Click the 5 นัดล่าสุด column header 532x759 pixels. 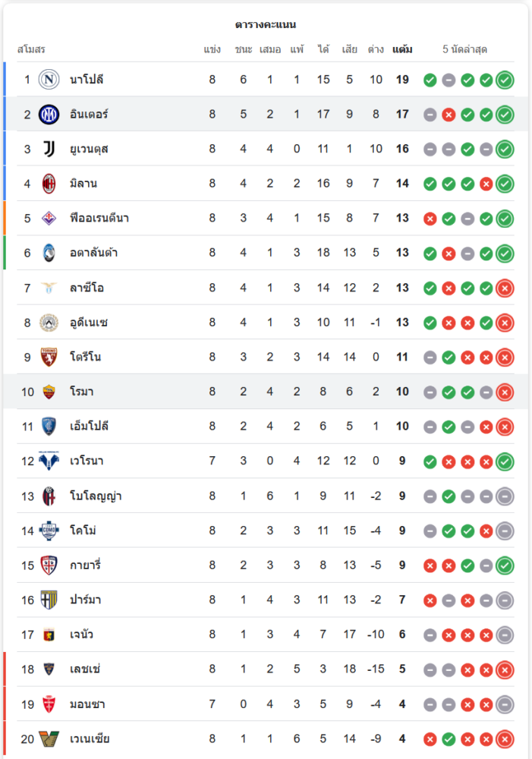(x=464, y=50)
